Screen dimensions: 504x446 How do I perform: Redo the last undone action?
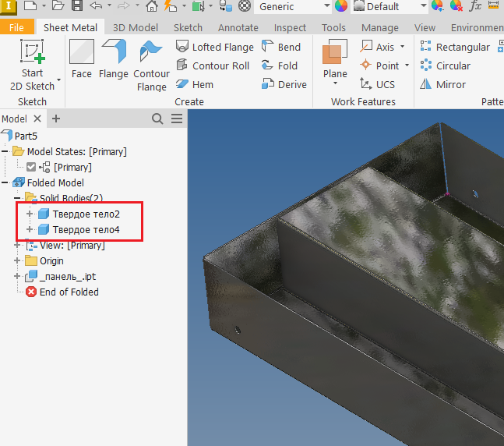point(123,5)
